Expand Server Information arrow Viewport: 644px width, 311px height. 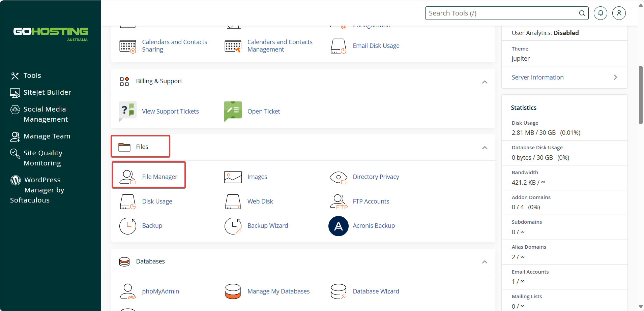615,77
